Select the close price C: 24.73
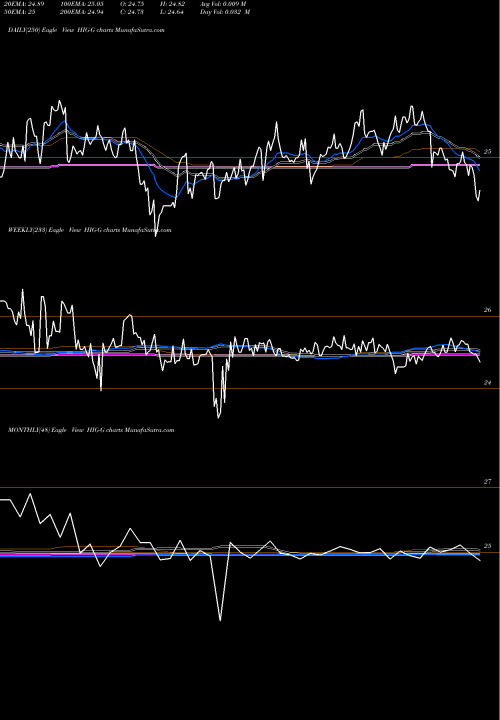 pyautogui.click(x=132, y=12)
